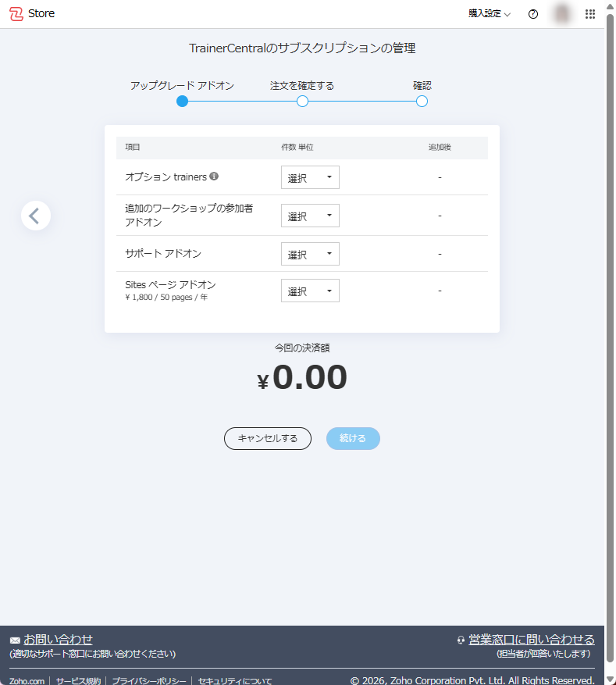The height and width of the screenshot is (685, 616).
Task: Select the 確認 step marker
Action: (x=422, y=102)
